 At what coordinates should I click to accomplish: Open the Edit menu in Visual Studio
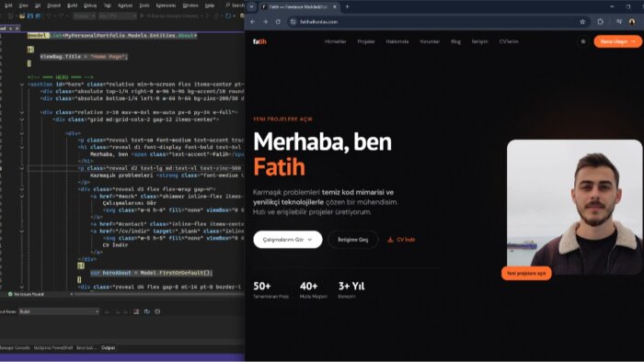point(8,6)
